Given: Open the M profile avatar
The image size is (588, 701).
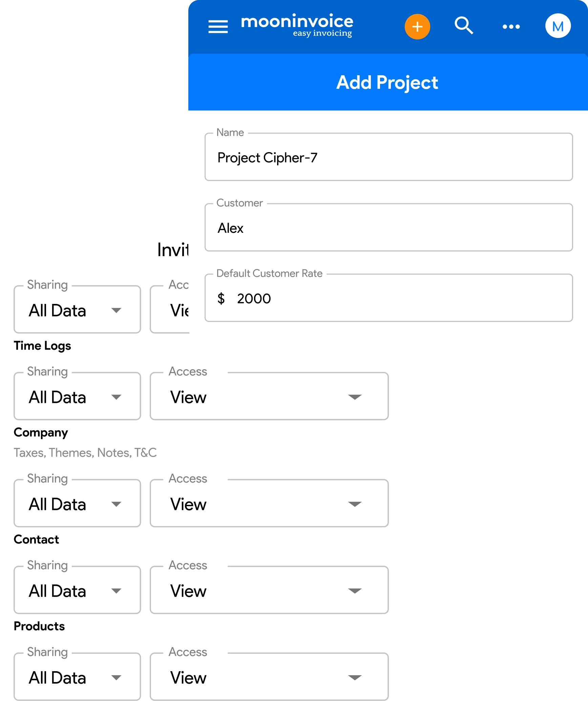Looking at the screenshot, I should pyautogui.click(x=558, y=26).
